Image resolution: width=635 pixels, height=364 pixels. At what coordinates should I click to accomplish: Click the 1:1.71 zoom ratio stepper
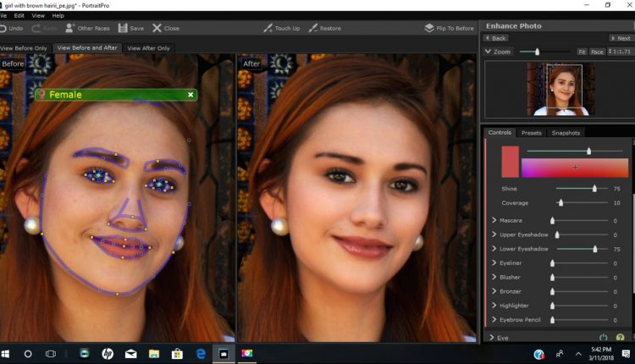619,52
